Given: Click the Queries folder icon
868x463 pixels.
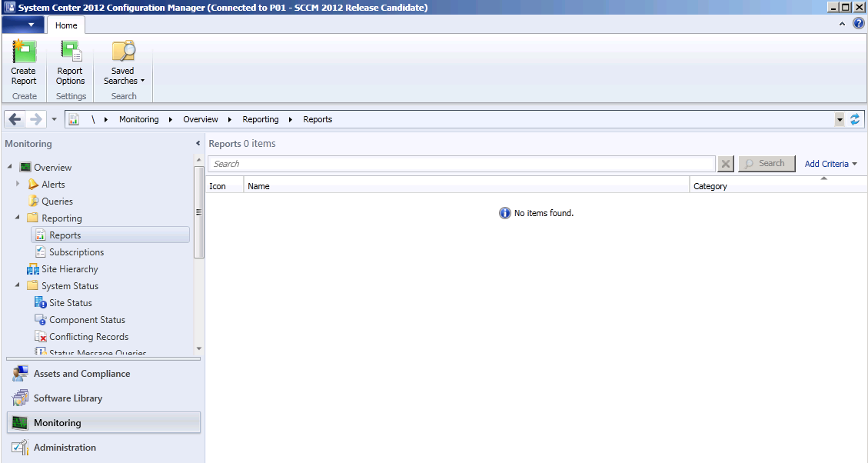Looking at the screenshot, I should click(33, 201).
